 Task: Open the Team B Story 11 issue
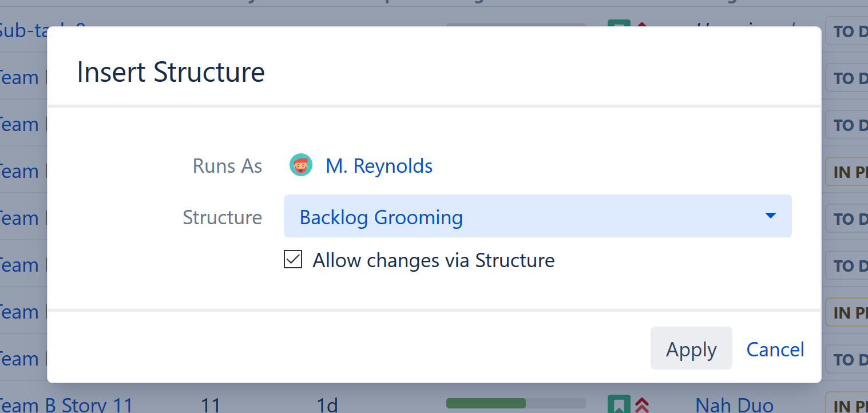(x=66, y=406)
